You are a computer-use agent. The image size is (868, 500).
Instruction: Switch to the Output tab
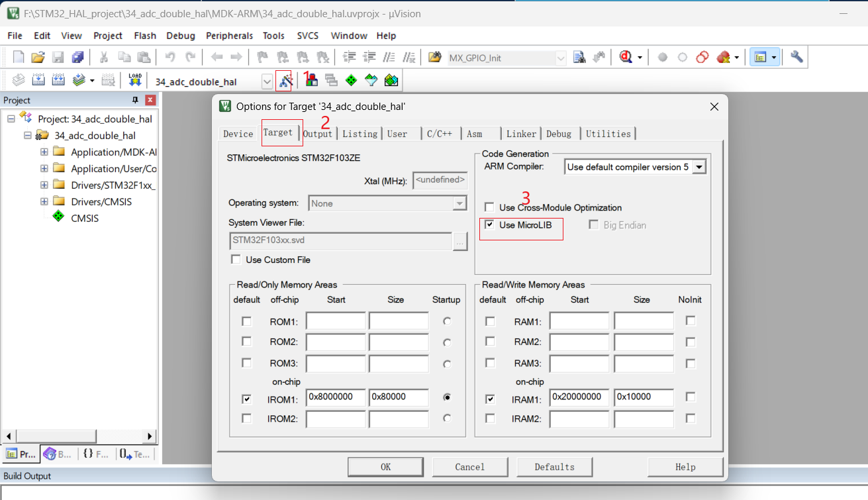click(318, 134)
